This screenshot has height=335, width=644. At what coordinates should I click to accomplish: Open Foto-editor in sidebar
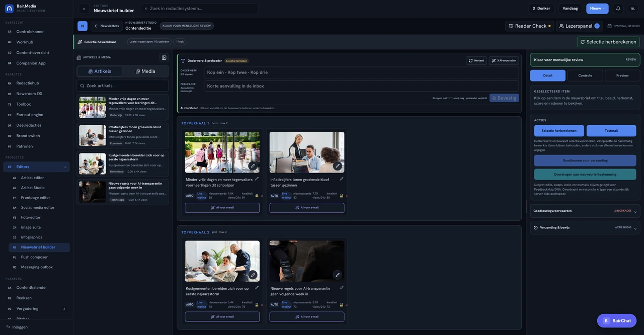click(39, 217)
